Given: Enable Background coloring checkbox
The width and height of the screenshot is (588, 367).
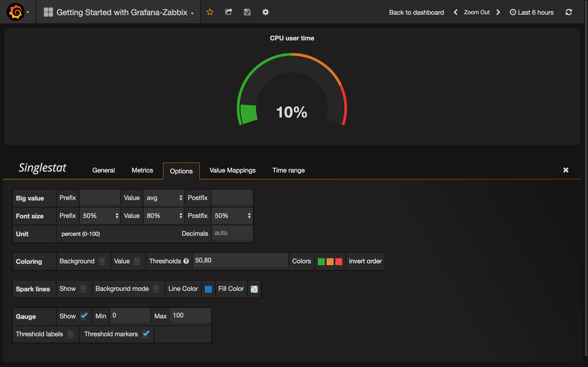Looking at the screenshot, I should tap(102, 261).
